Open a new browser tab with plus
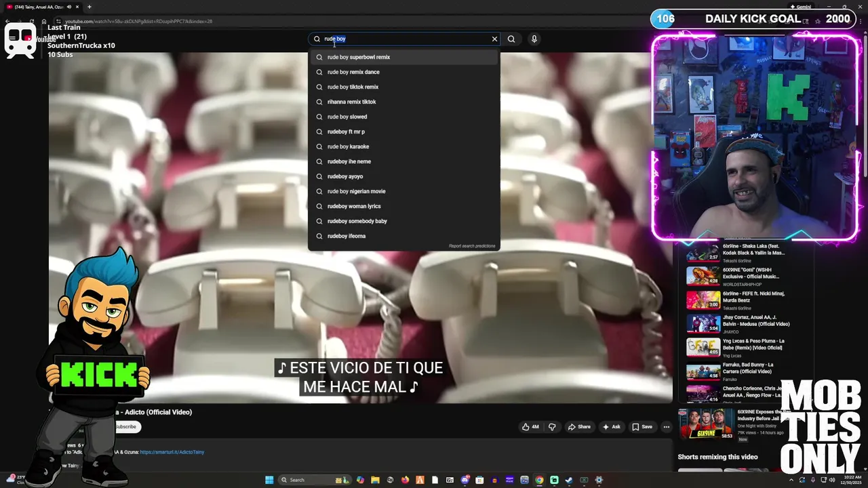868x488 pixels. (90, 7)
